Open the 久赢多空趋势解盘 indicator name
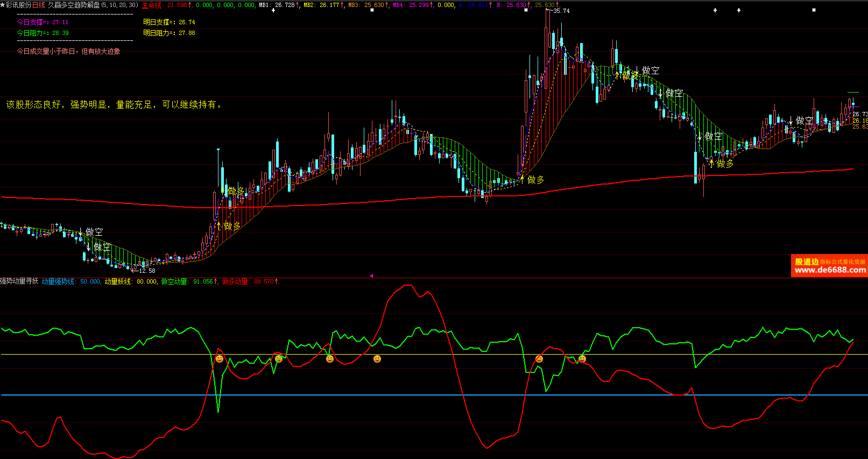Screen dimensions: 868x459 (74, 5)
